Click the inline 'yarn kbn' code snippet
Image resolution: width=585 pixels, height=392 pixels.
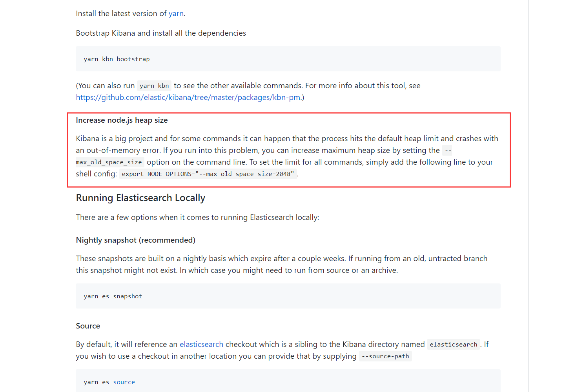154,86
